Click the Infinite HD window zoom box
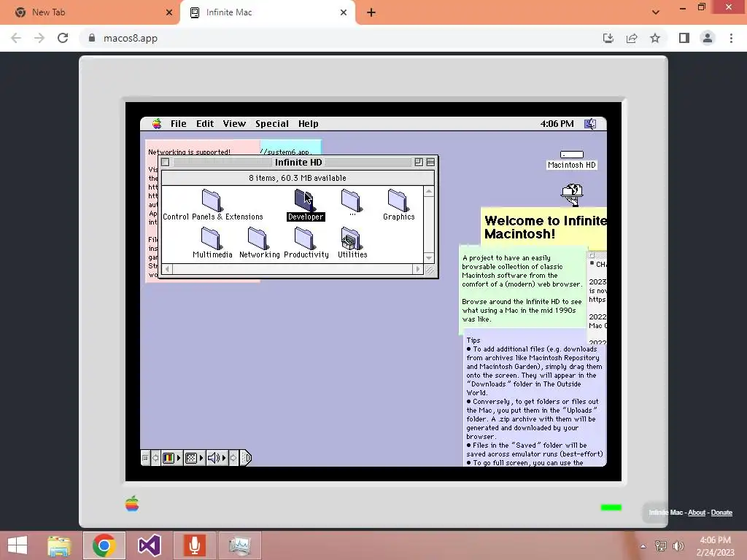Image resolution: width=747 pixels, height=560 pixels. (x=419, y=163)
